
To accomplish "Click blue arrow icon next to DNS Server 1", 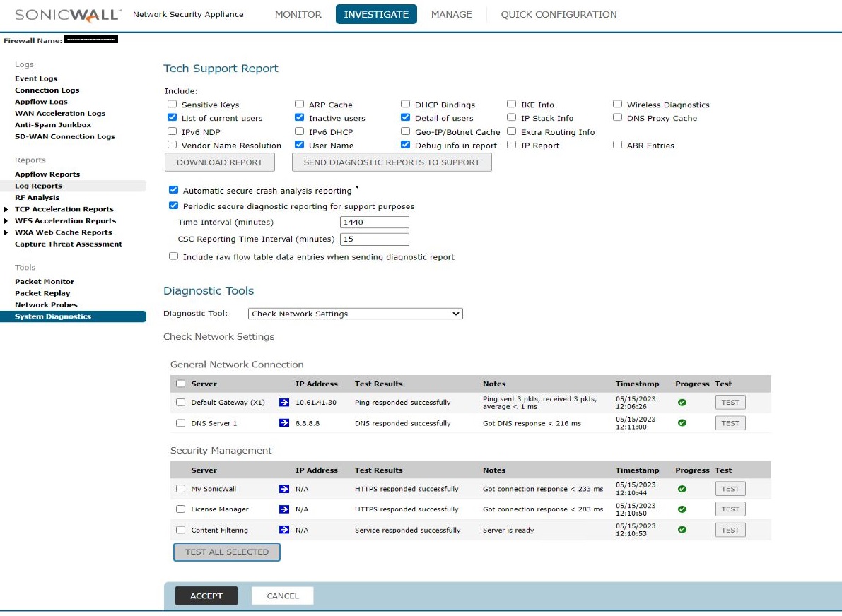I will pos(284,423).
